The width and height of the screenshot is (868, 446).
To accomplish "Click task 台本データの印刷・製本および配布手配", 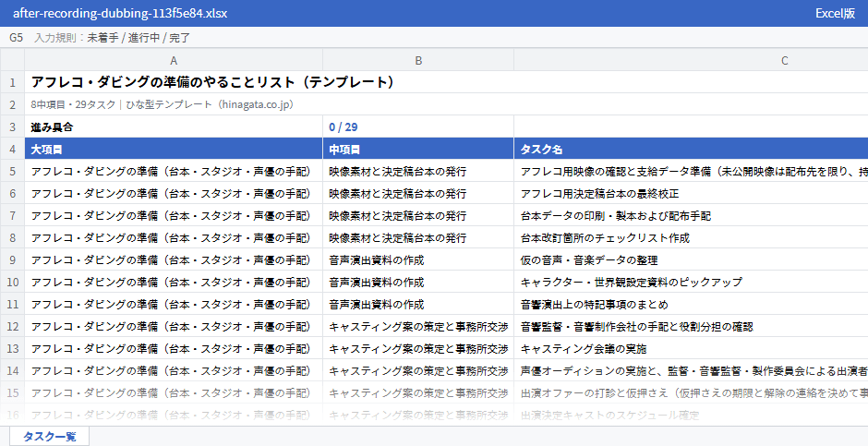I will [616, 216].
